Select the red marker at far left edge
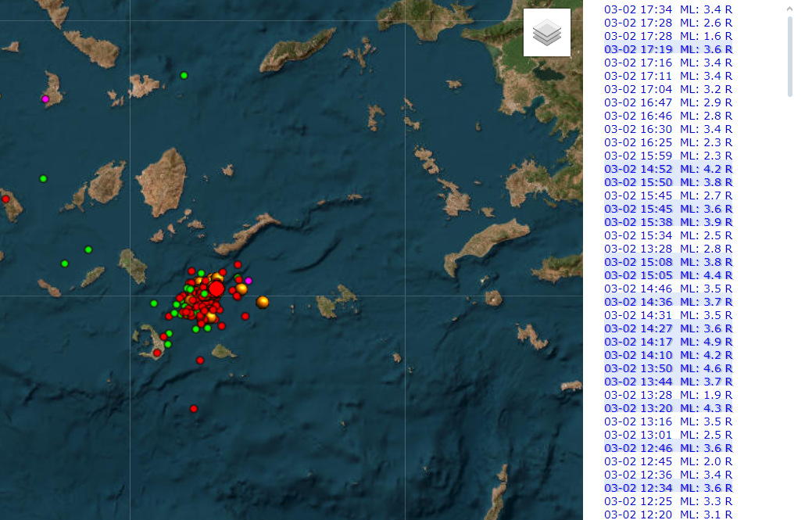Screen dimensions: 812x520 click(x=5, y=199)
